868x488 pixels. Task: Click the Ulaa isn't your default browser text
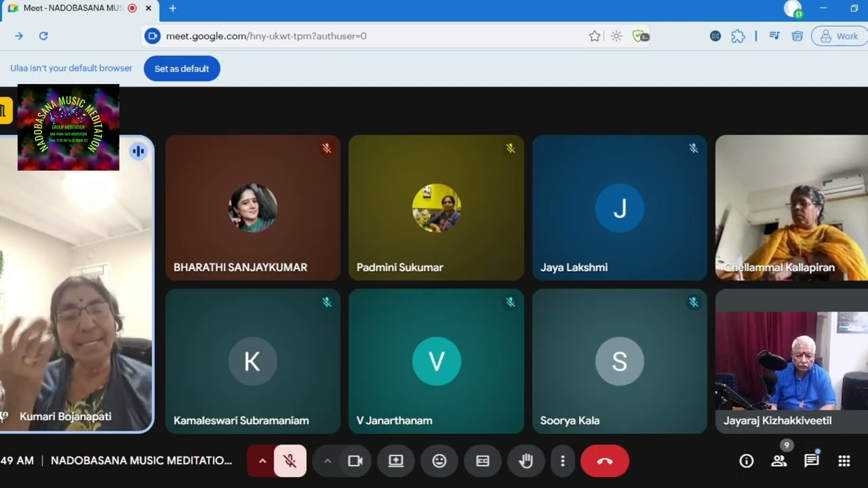point(71,68)
